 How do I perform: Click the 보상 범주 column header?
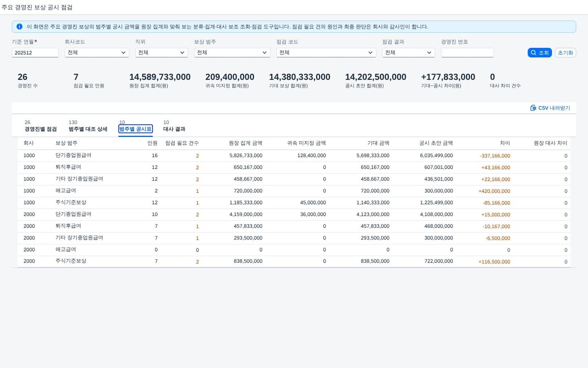click(66, 143)
